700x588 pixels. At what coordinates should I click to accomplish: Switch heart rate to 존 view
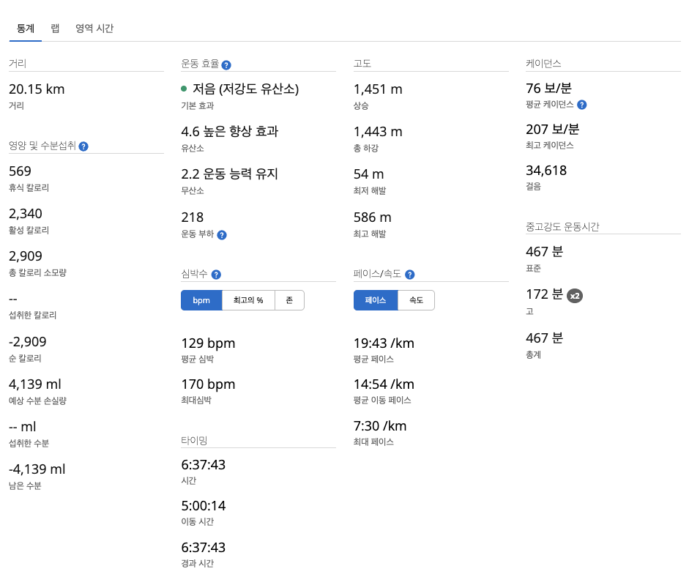(289, 300)
